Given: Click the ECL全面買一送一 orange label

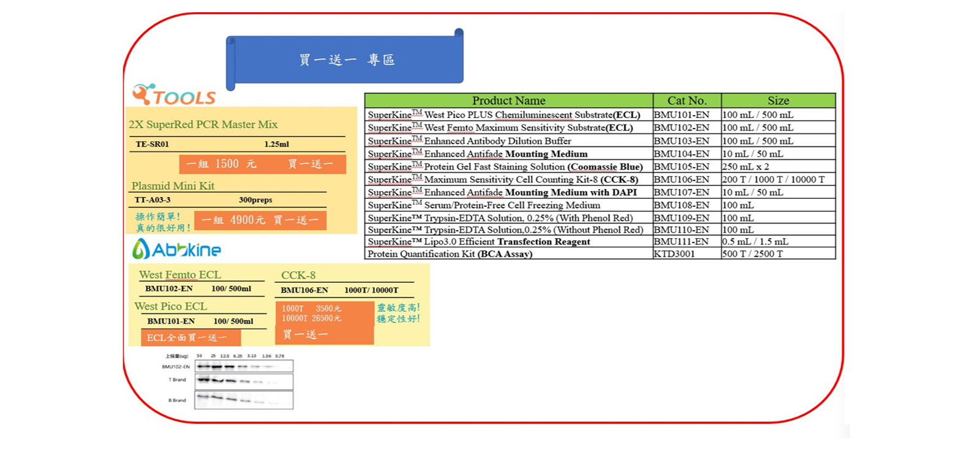Looking at the screenshot, I should (x=191, y=338).
